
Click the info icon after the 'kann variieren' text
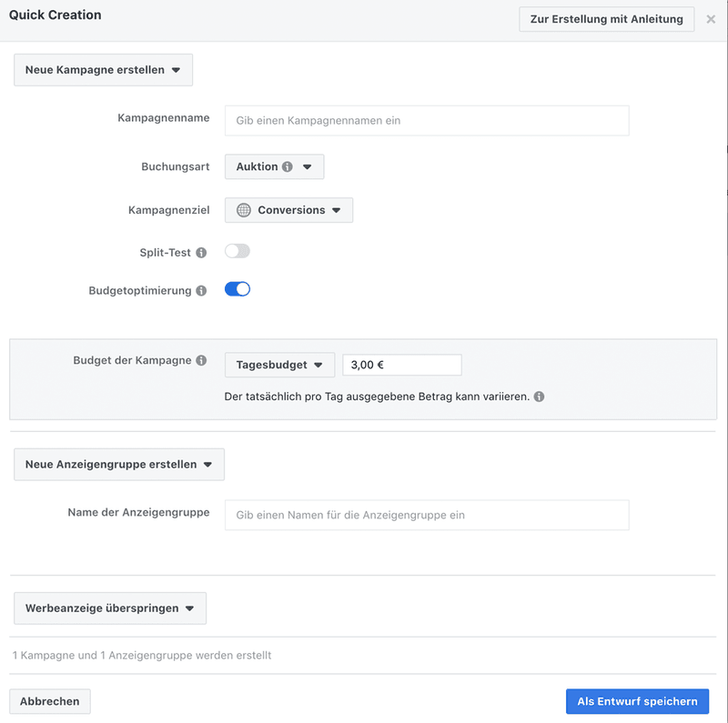coord(539,397)
